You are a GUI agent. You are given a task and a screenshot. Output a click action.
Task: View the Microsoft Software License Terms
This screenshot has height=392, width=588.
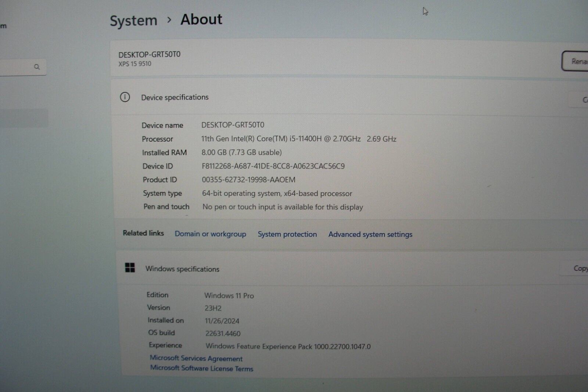pyautogui.click(x=201, y=368)
